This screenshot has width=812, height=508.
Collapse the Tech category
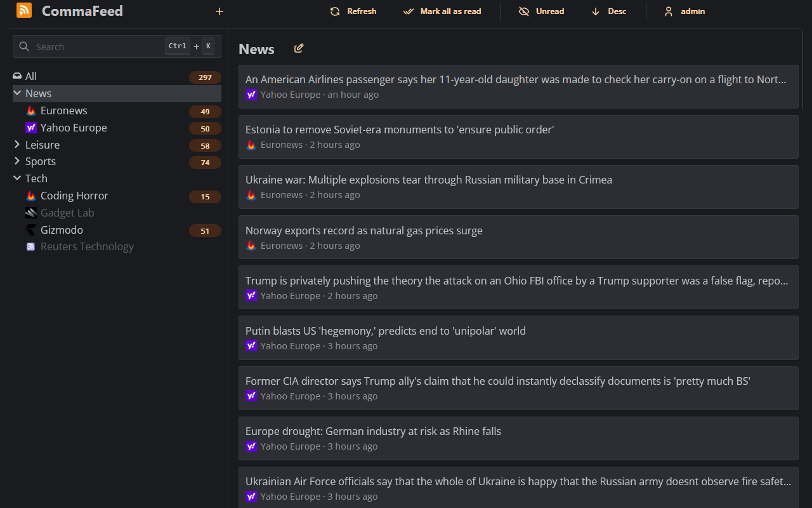coord(16,178)
